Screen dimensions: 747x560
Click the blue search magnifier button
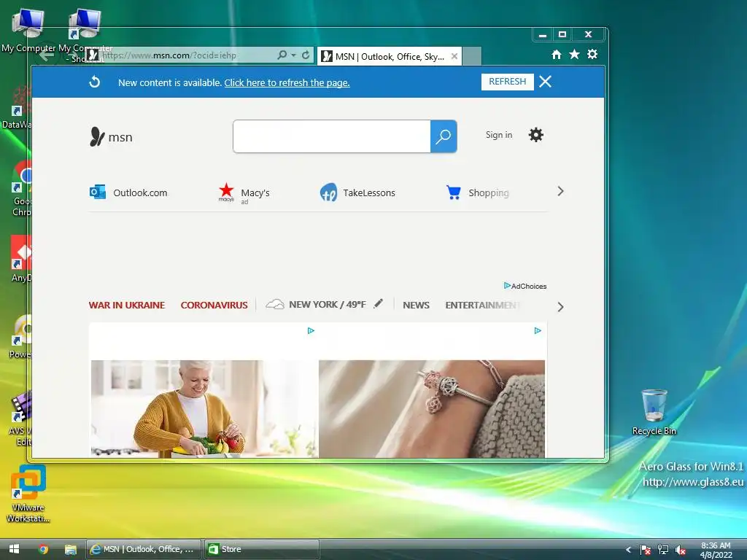pyautogui.click(x=444, y=136)
